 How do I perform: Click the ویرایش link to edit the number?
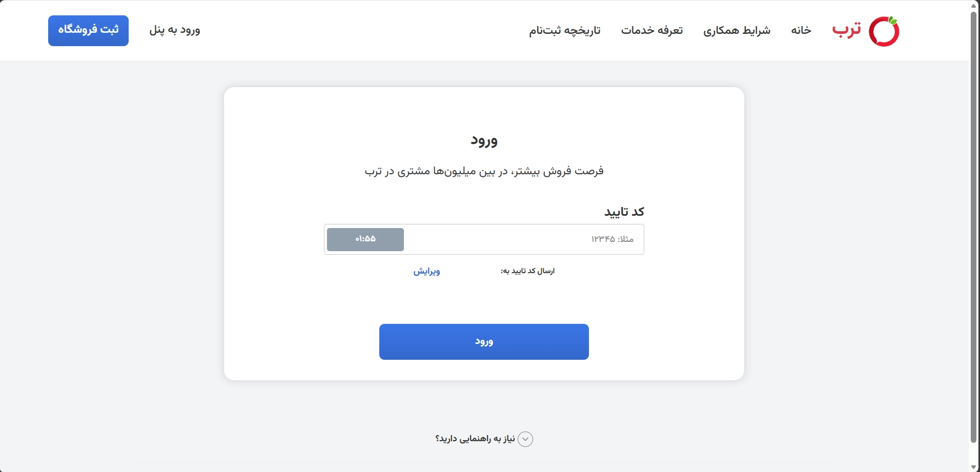tap(427, 272)
